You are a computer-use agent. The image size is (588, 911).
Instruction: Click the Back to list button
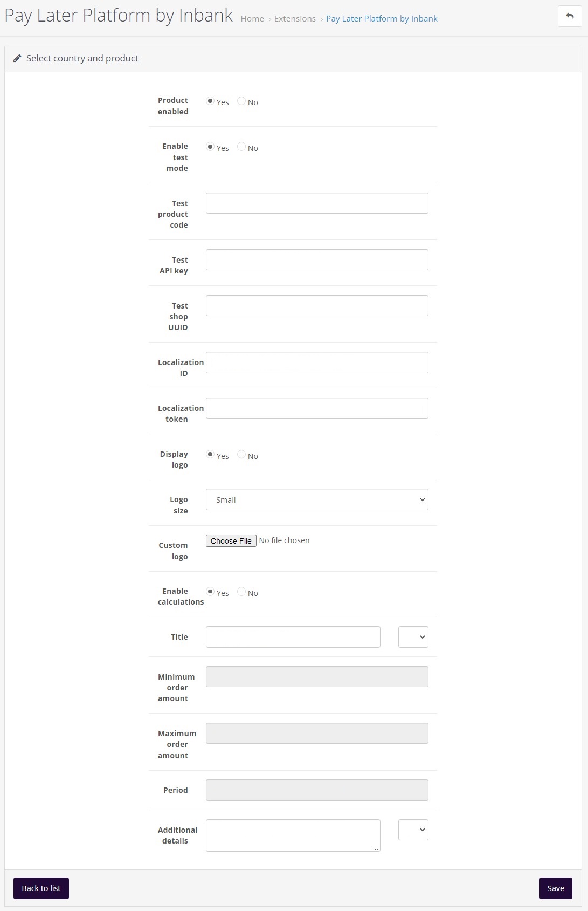(x=41, y=888)
